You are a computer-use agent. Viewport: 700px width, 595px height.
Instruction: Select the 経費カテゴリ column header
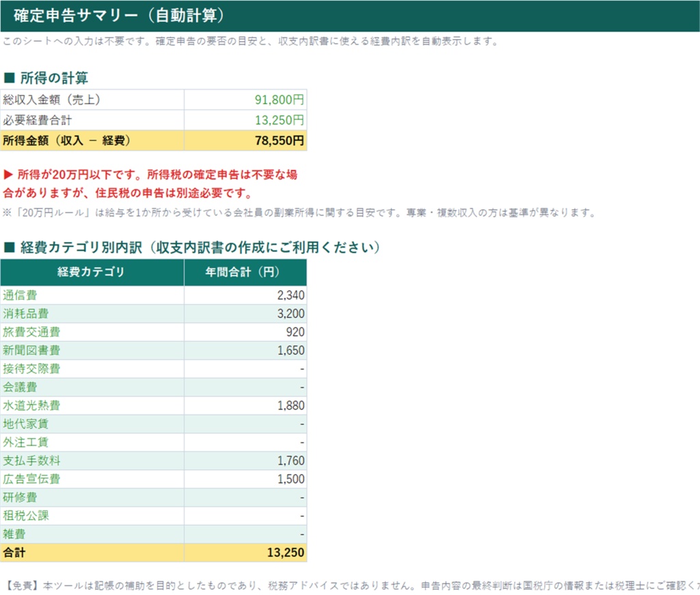(92, 272)
